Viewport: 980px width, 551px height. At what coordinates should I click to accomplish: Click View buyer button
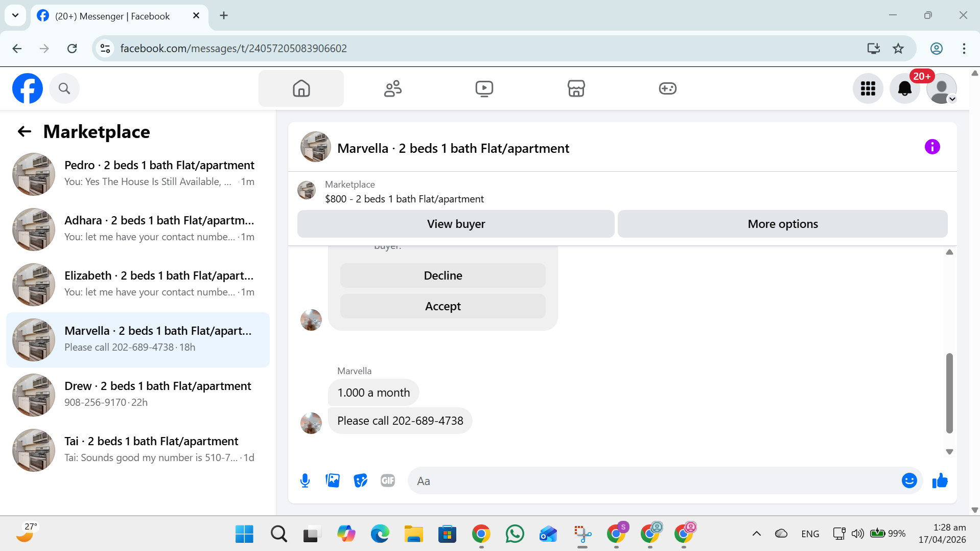click(456, 224)
